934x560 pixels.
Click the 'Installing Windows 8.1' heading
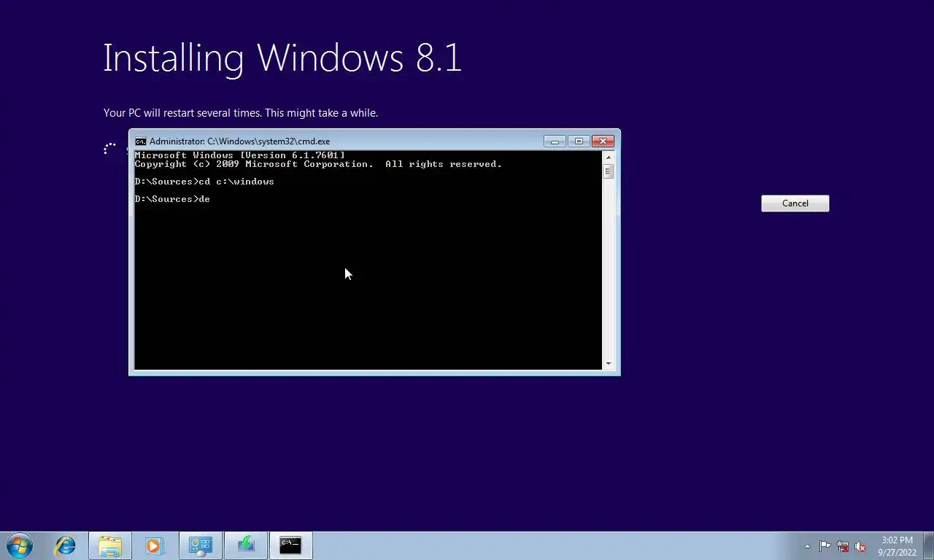[282, 58]
